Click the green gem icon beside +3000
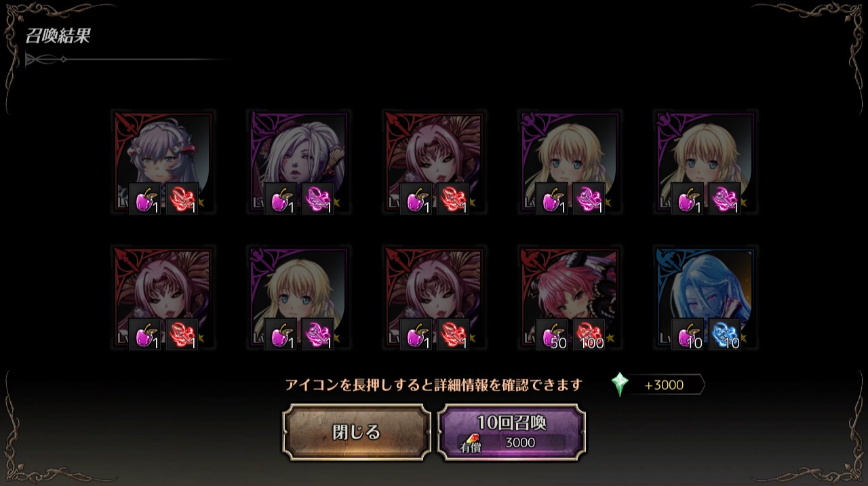The image size is (868, 486). click(x=620, y=384)
